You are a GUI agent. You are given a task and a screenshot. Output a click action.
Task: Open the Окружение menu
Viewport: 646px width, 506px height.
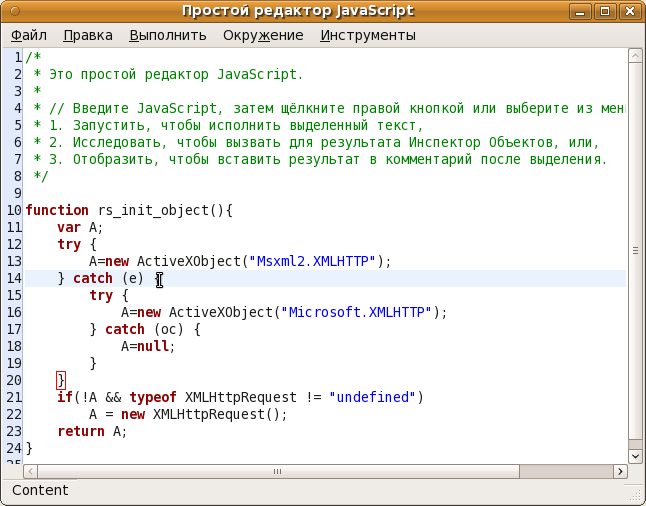click(x=263, y=35)
